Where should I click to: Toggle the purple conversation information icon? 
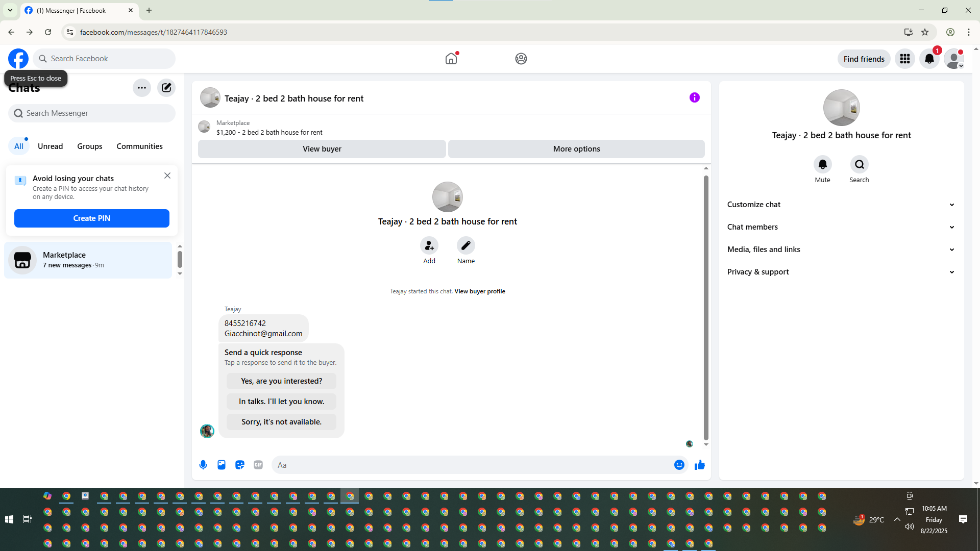[694, 97]
